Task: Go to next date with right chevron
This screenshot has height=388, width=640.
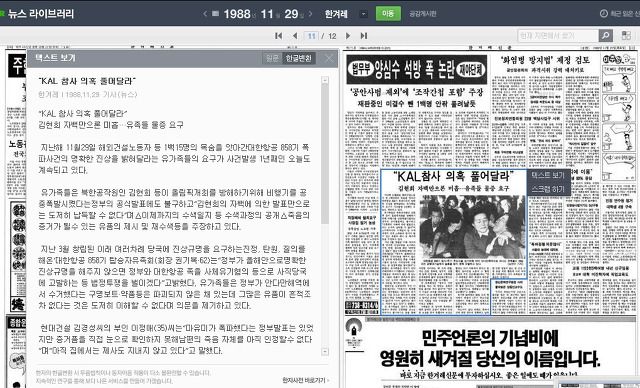Action: pos(311,14)
